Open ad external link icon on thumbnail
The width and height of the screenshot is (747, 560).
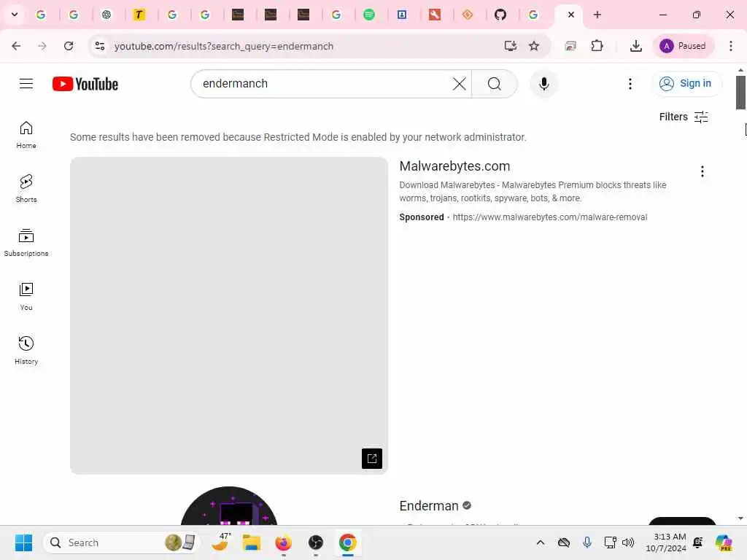[x=371, y=458]
